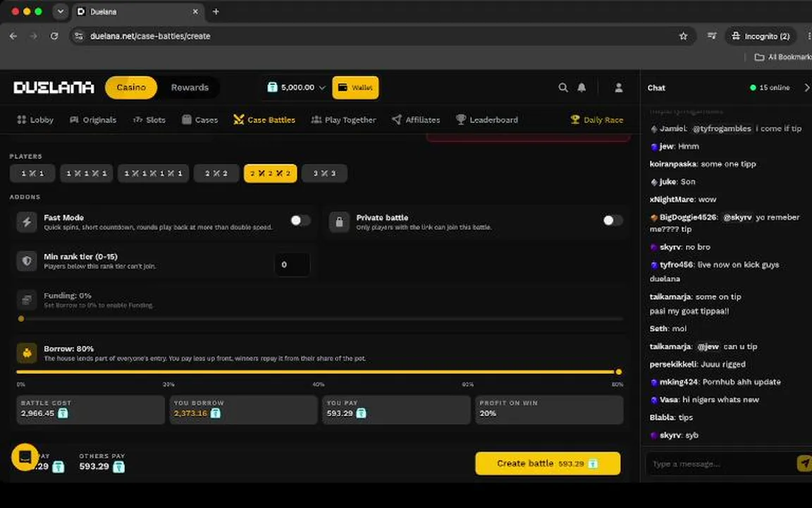The height and width of the screenshot is (508, 812).
Task: Click @tyfrogambles mention in chat
Action: click(x=721, y=128)
